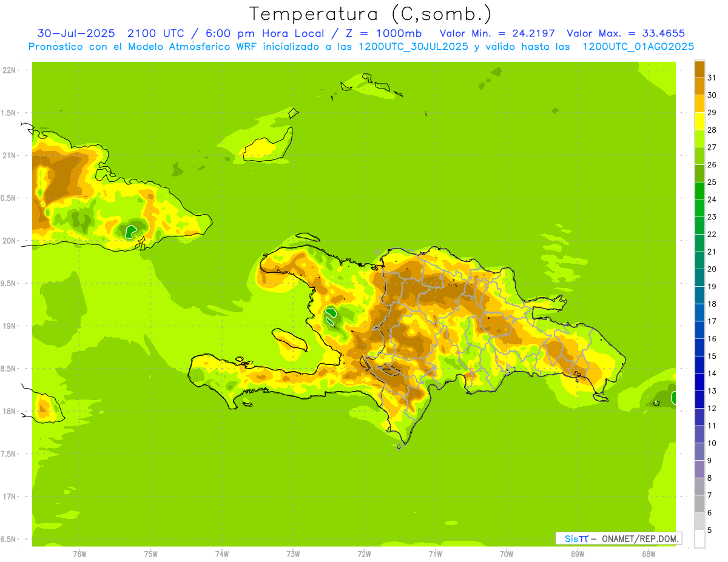Click the legend value label '25'
Screen dimensions: 728x562
(712, 182)
